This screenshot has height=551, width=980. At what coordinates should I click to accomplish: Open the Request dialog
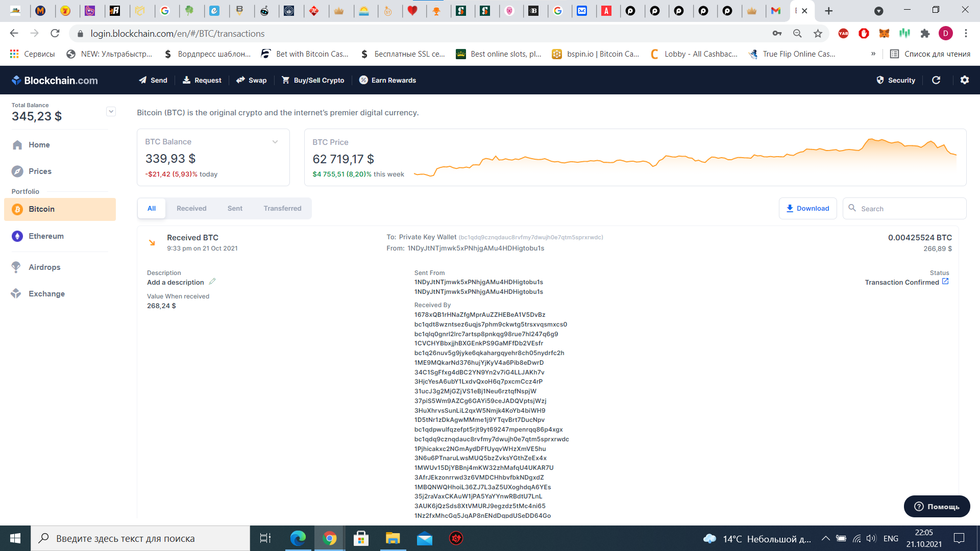(x=202, y=80)
